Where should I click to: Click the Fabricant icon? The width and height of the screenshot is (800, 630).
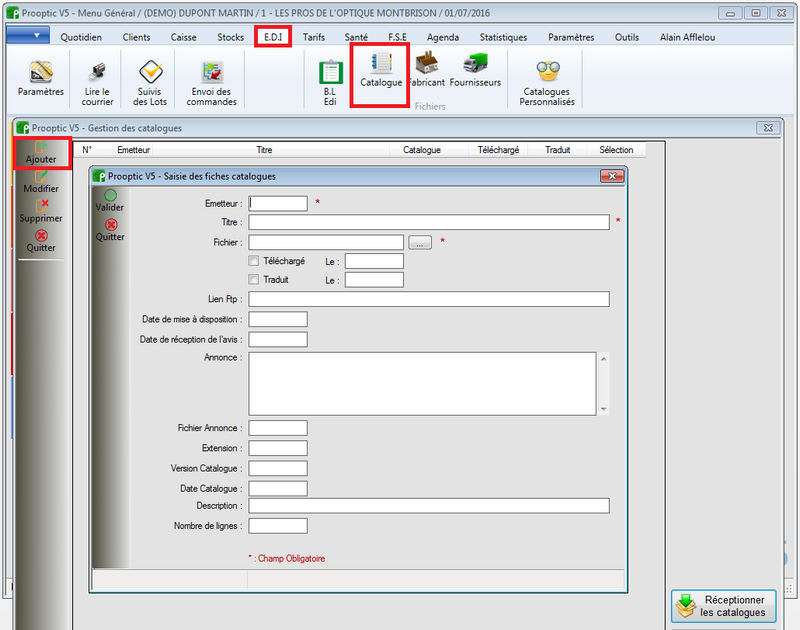(x=428, y=69)
